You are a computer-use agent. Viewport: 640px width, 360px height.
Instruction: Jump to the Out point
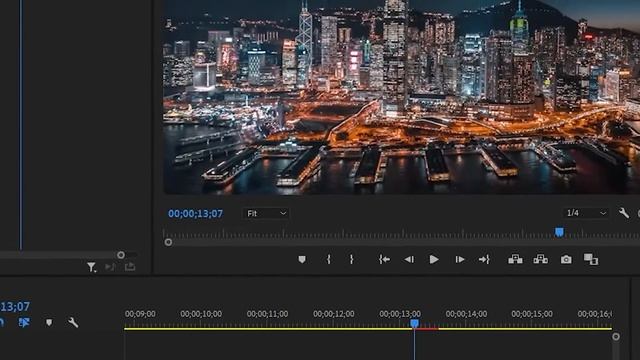(484, 259)
